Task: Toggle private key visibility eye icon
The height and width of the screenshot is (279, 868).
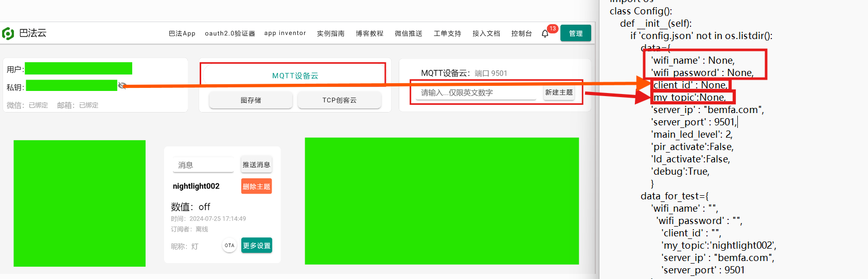Action: pyautogui.click(x=122, y=86)
